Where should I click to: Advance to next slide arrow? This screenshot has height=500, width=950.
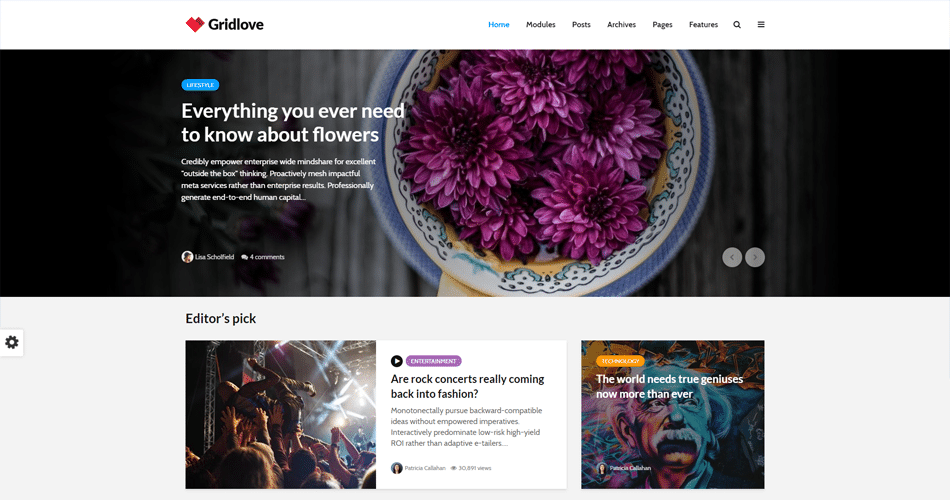[755, 257]
